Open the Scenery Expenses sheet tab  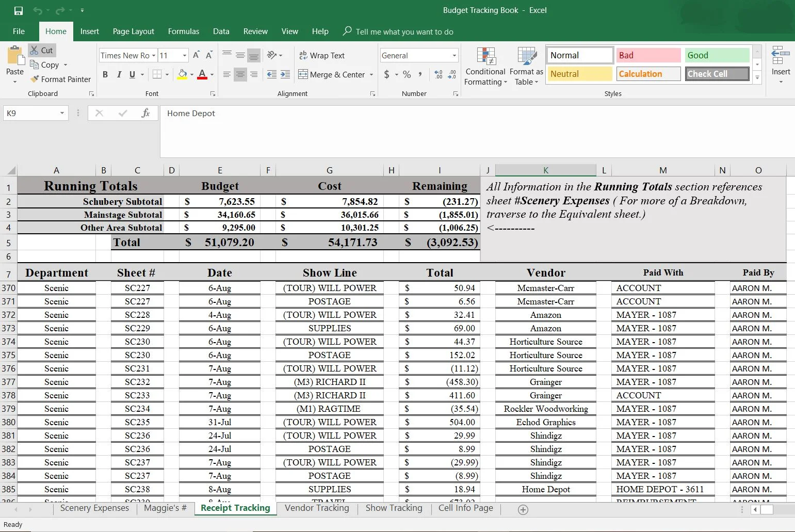coord(95,508)
